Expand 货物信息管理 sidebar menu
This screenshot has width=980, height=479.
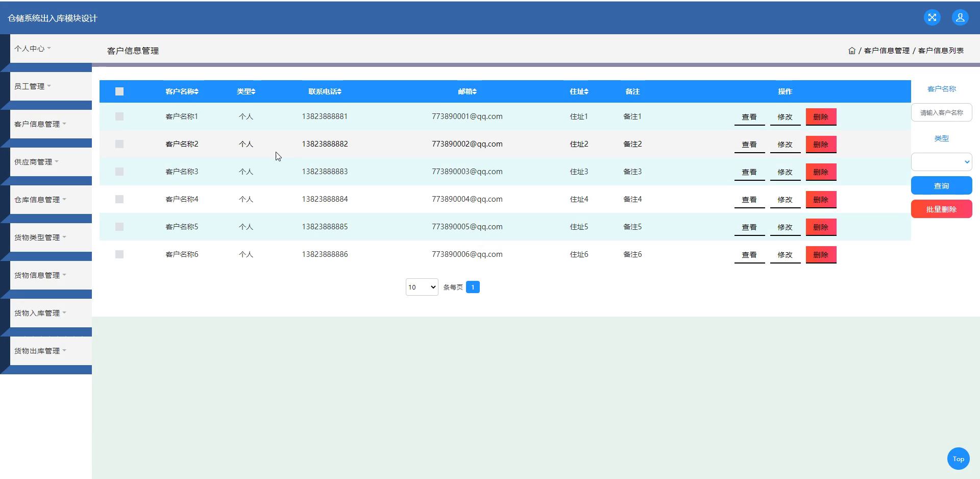[51, 275]
